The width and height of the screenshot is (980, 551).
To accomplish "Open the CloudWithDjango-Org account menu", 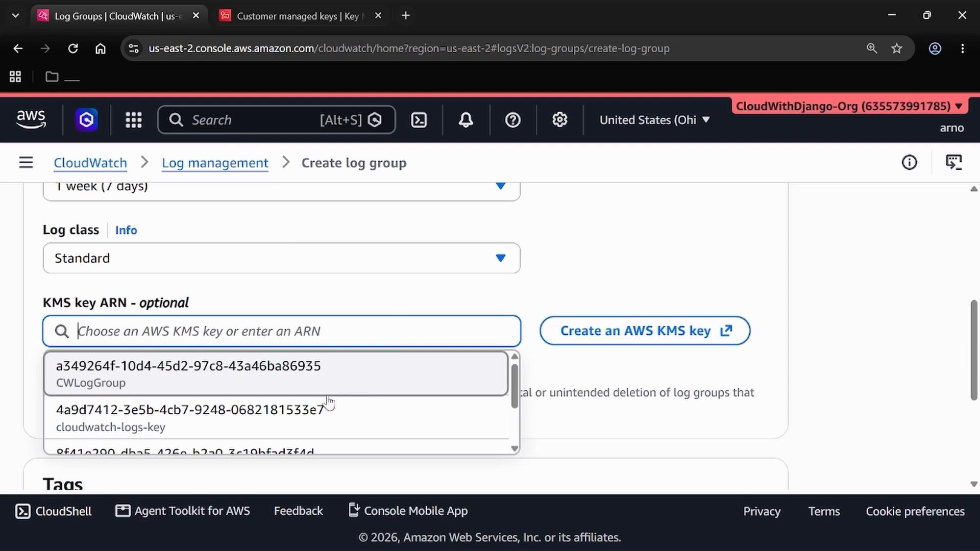I will (849, 106).
